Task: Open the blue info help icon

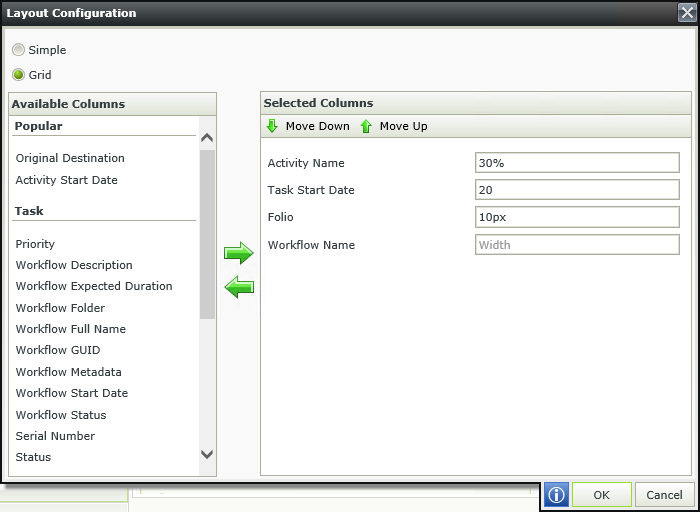Action: coord(556,495)
